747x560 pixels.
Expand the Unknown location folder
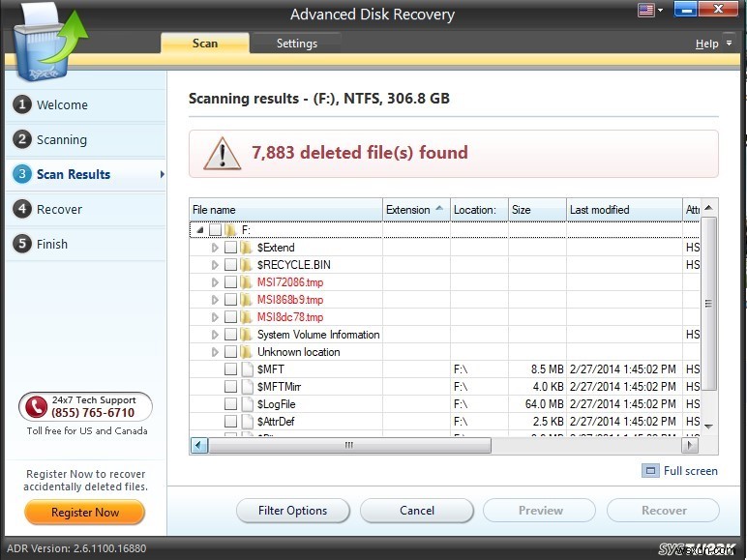click(x=215, y=352)
